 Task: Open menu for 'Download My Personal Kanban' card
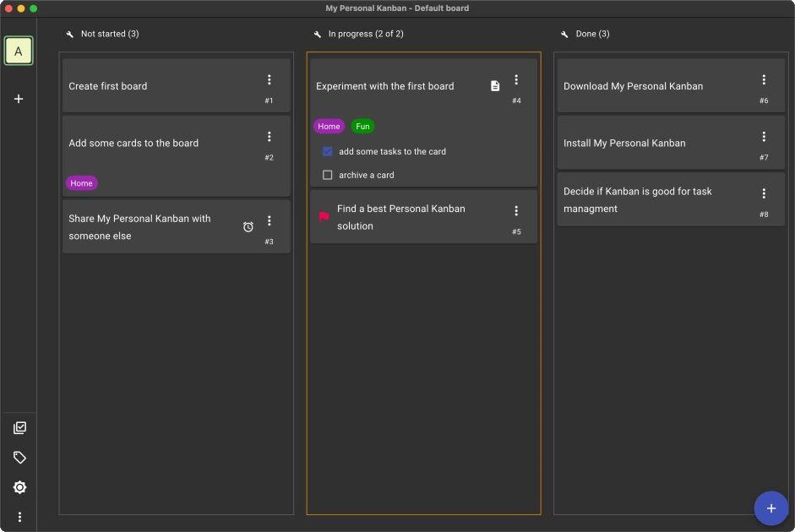click(x=764, y=79)
